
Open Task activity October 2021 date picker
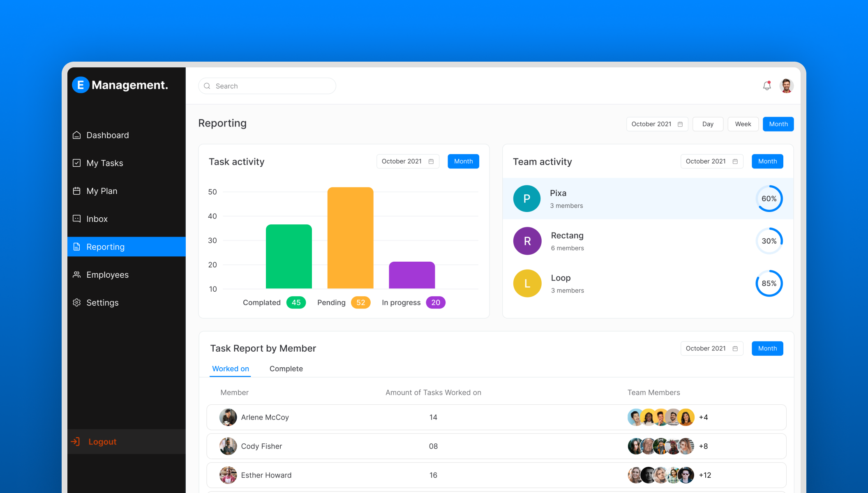click(407, 161)
